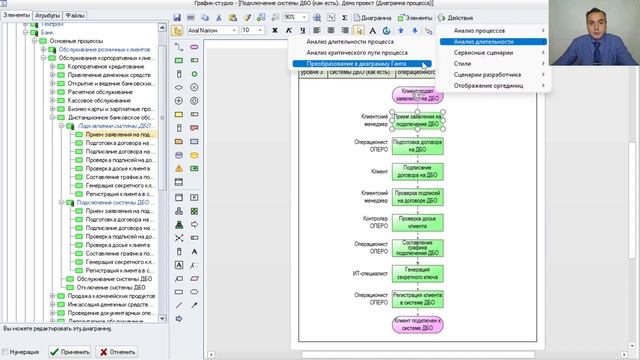640x360 pixels.
Task: Apply italic formatting with the К icon
Action: coord(289,30)
